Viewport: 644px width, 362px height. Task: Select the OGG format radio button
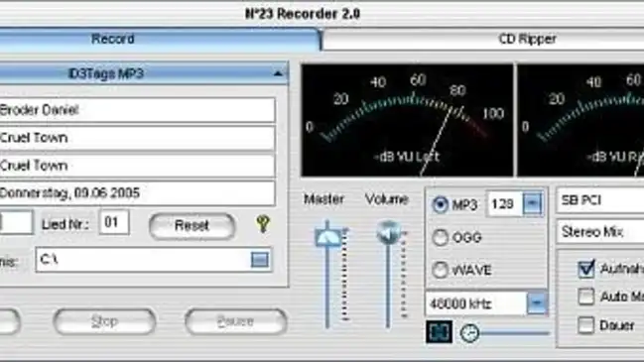(440, 237)
